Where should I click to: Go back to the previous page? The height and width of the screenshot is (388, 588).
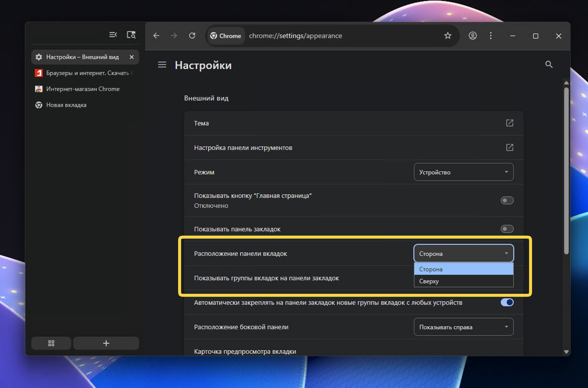pyautogui.click(x=156, y=36)
